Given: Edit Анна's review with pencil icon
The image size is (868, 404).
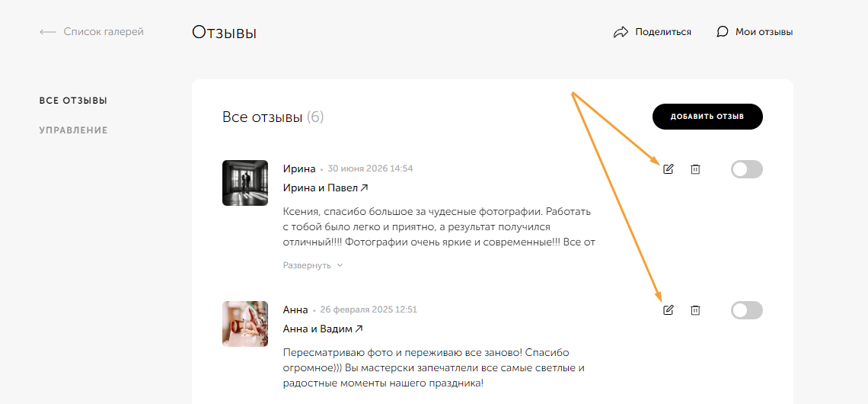Looking at the screenshot, I should pos(669,309).
